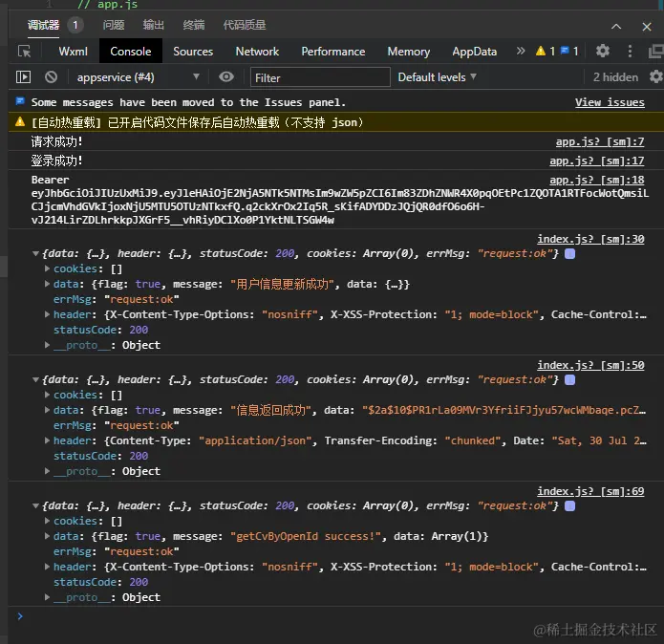Screen dimensions: 664x644
Task: Expand header of the index.js:30 object
Action: coord(47,314)
